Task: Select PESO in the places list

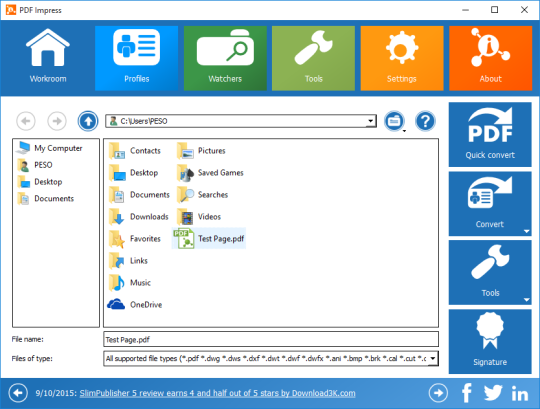Action: coord(35,165)
